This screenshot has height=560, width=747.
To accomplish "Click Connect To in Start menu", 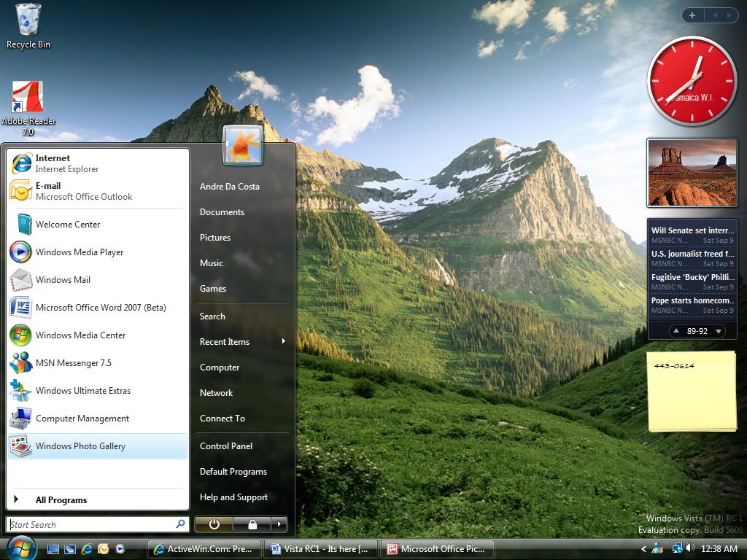I will click(242, 418).
